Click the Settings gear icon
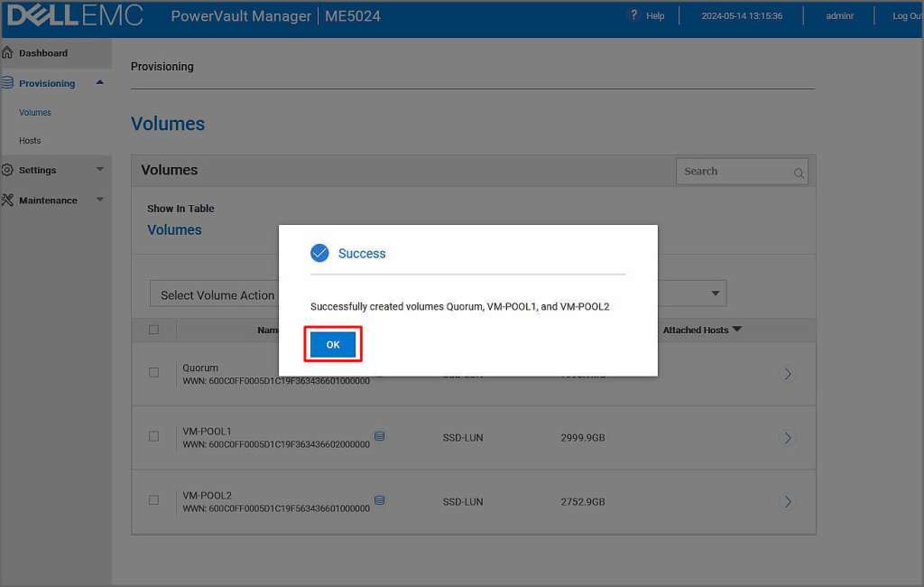The width and height of the screenshot is (924, 587). 8,170
